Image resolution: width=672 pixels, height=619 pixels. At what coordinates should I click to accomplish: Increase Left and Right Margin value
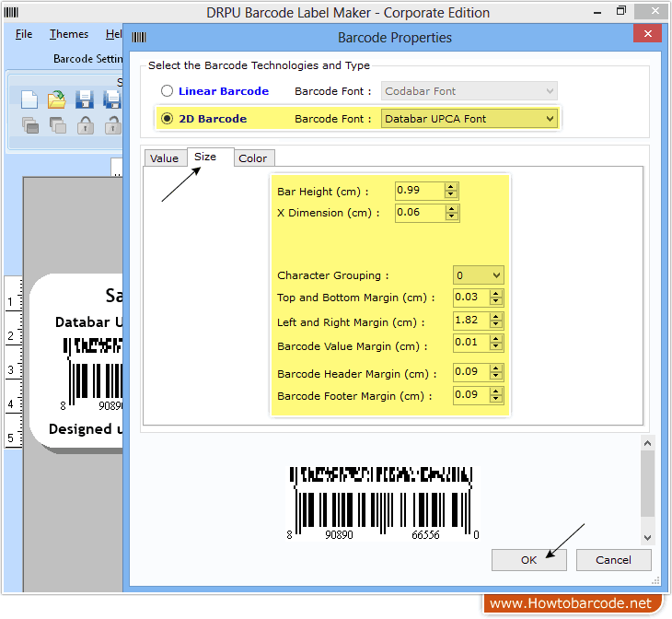tap(496, 317)
